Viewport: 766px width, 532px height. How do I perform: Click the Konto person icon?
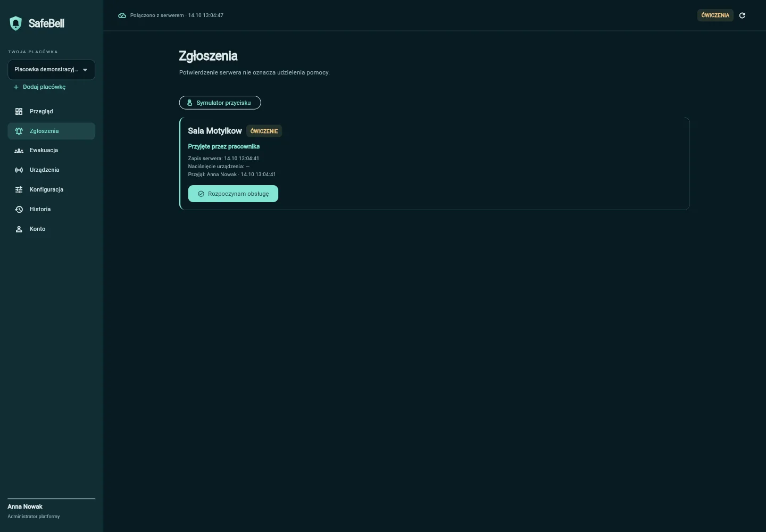[x=19, y=229]
